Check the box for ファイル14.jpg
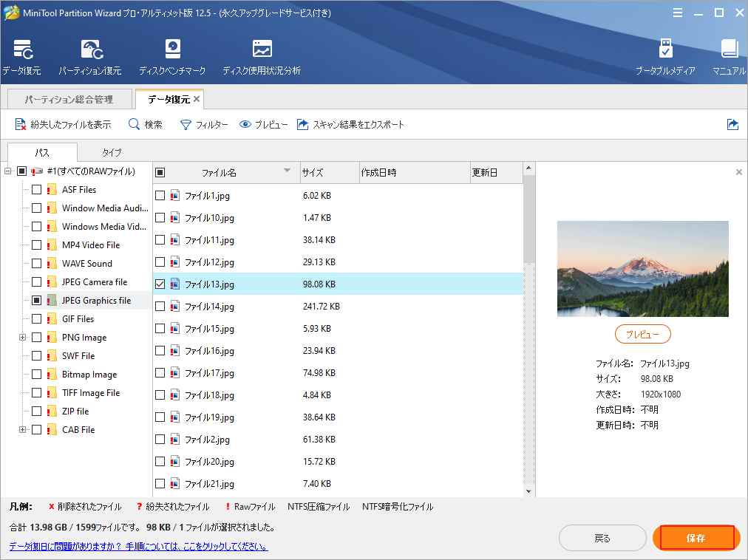This screenshot has width=748, height=560. pyautogui.click(x=160, y=306)
